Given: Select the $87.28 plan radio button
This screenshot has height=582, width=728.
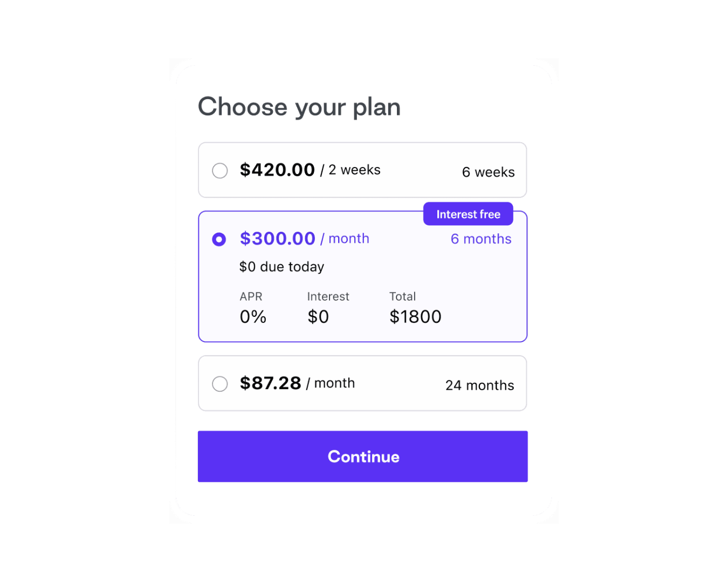Looking at the screenshot, I should point(219,384).
